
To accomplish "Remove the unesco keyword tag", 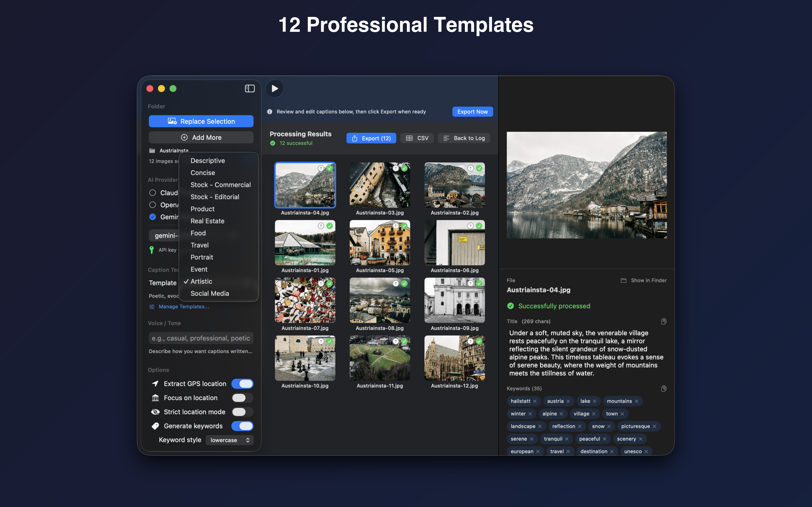I will [x=646, y=451].
